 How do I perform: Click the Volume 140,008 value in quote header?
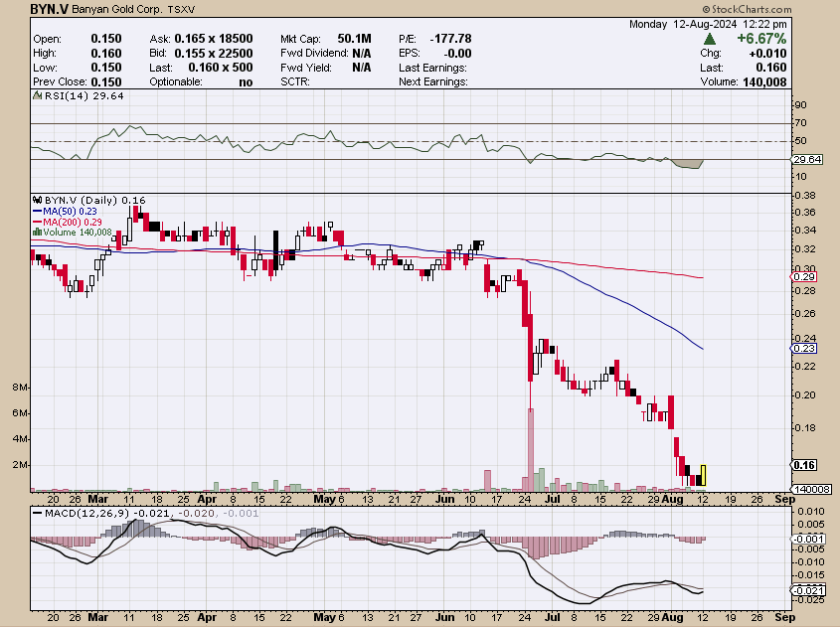[764, 81]
